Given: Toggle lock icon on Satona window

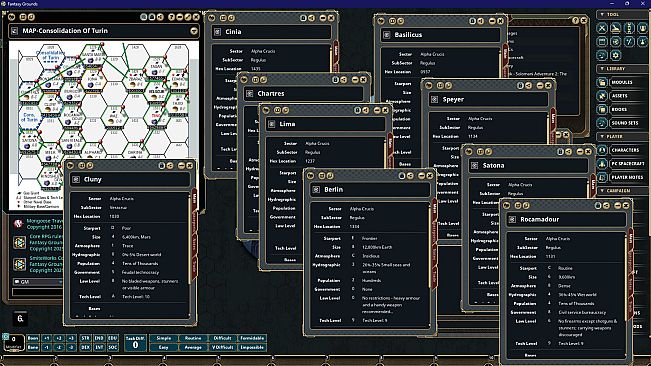Looking at the screenshot, I should [x=560, y=151].
